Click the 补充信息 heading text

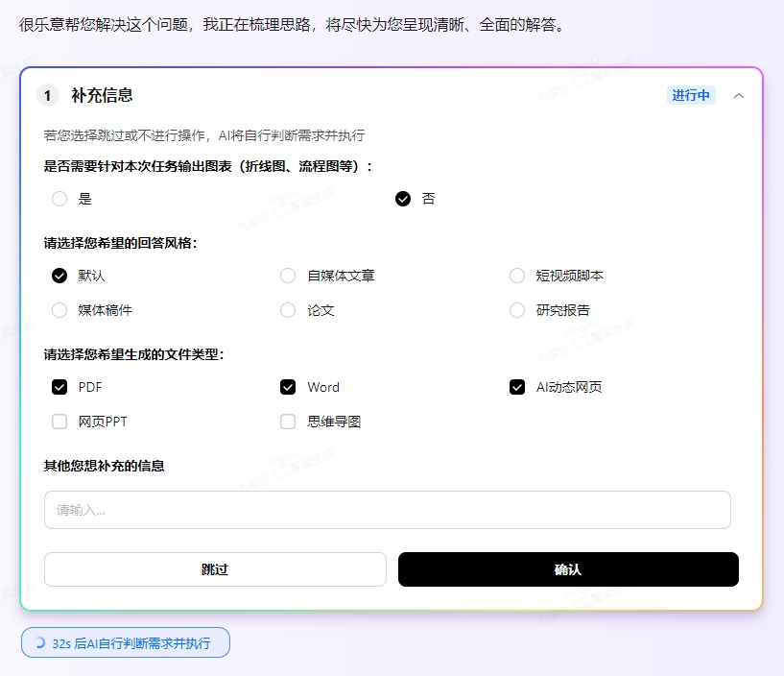[x=102, y=95]
